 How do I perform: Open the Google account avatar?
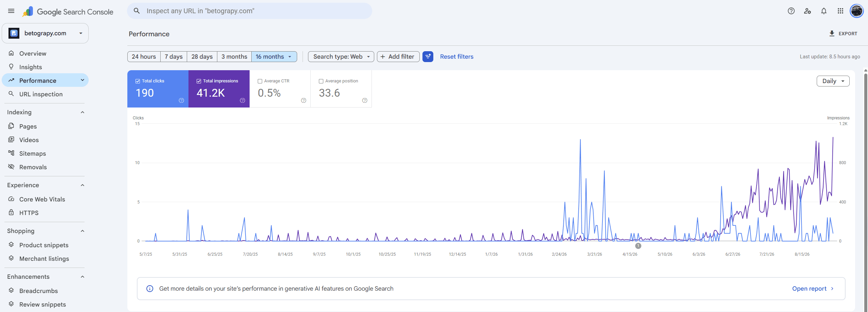pos(857,11)
